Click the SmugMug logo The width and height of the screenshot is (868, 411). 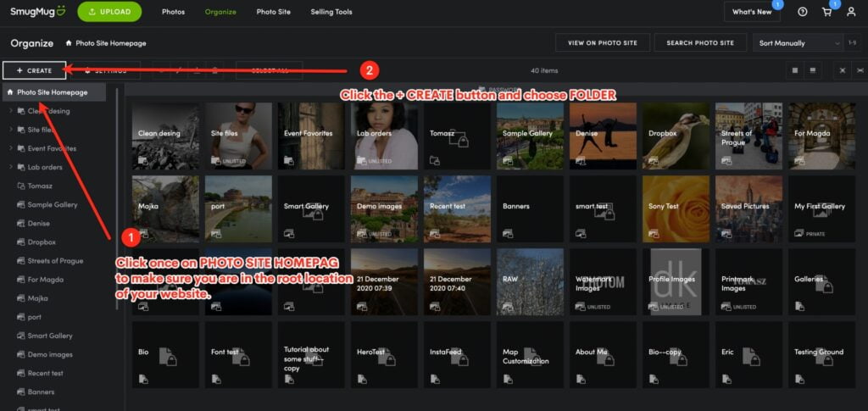pyautogui.click(x=37, y=12)
